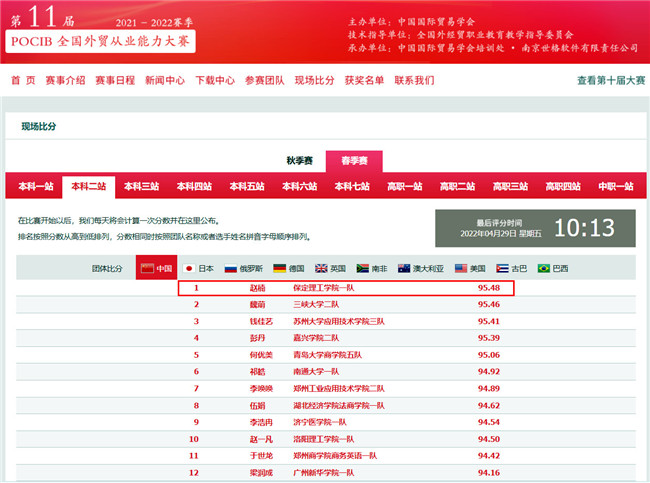Open the 首页 navigation link
650x483 pixels.
coord(23,80)
